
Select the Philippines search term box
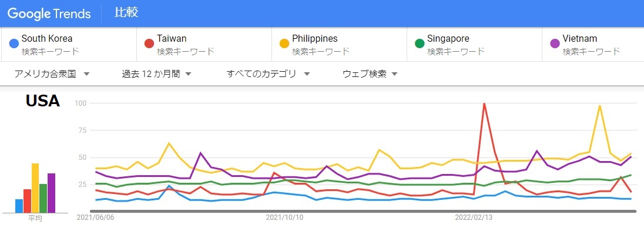point(339,45)
